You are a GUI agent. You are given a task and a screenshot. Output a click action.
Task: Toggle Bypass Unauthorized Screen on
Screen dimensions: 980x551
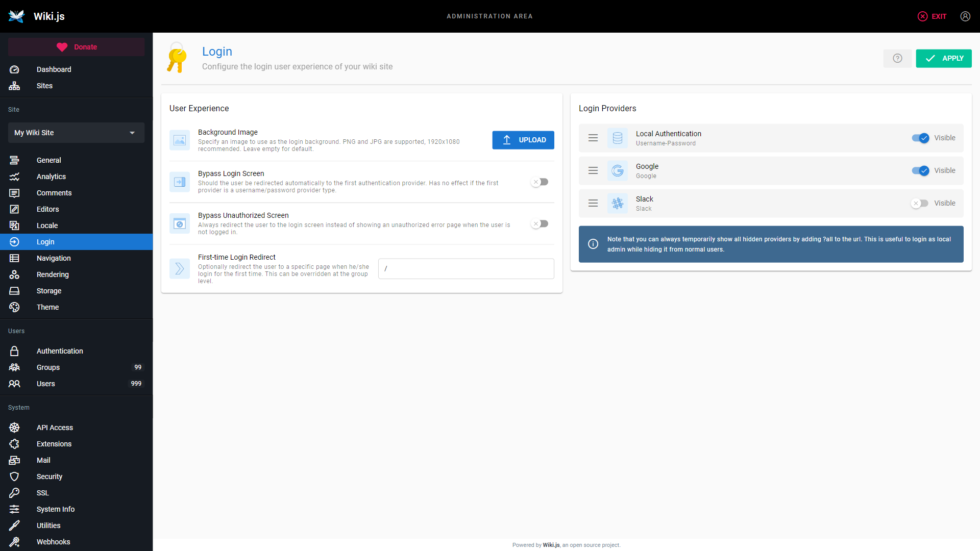(539, 223)
